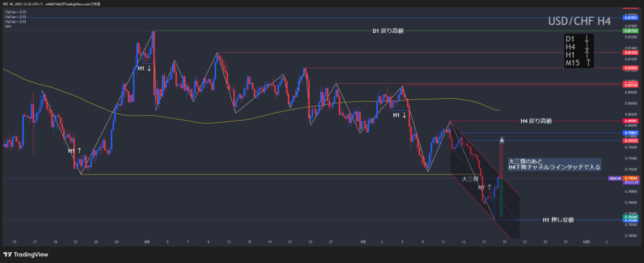Screen dimensions: 644x263
Task: Select the 0.81951 blue price label
Action: 630,18
